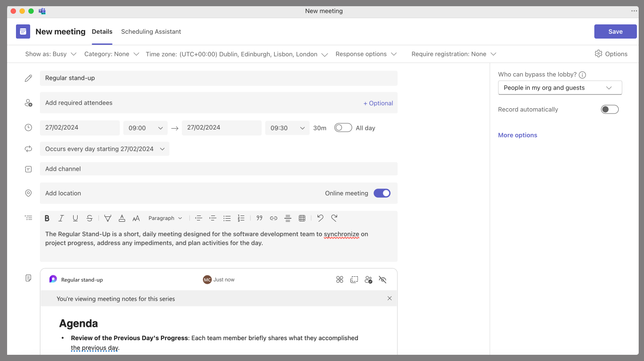644x361 pixels.
Task: Insert a numbered list
Action: (x=241, y=218)
